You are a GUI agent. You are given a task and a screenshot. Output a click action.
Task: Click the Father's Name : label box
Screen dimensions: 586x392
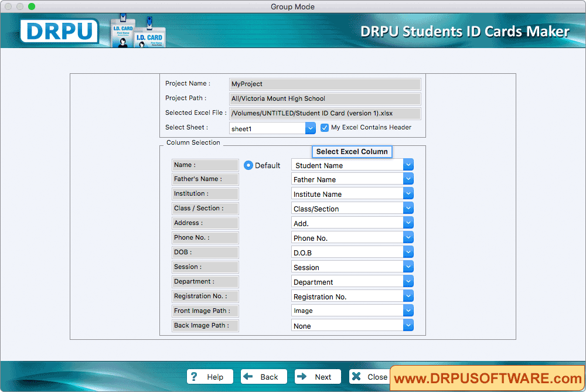pos(205,179)
